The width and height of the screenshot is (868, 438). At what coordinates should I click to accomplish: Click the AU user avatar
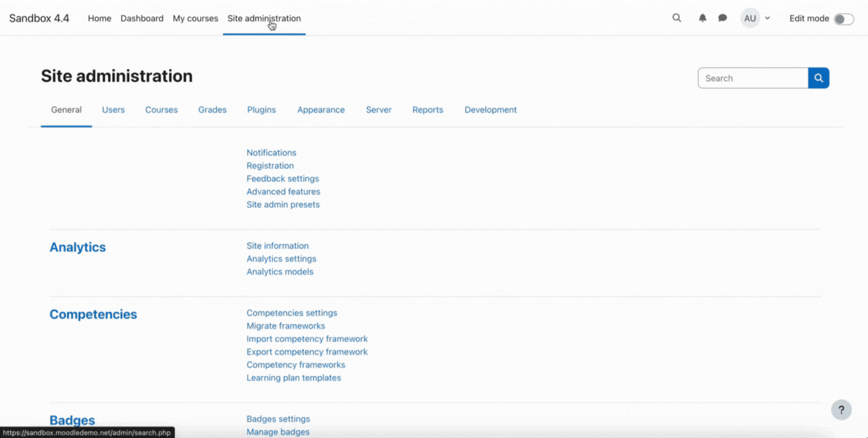tap(750, 18)
